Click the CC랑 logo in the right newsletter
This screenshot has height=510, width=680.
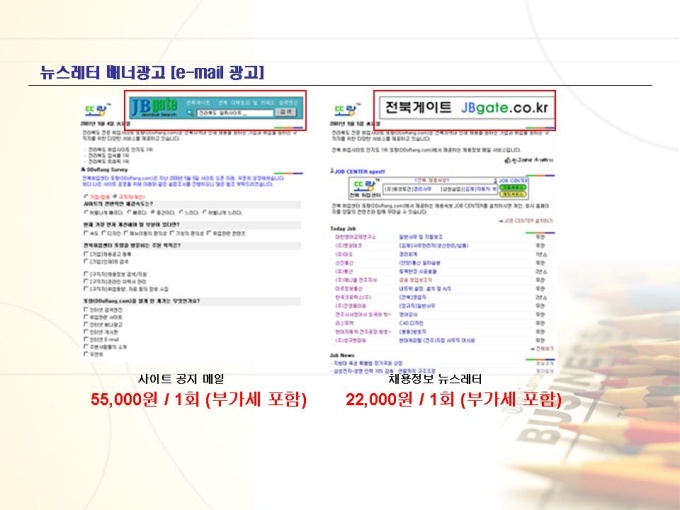tap(347, 110)
